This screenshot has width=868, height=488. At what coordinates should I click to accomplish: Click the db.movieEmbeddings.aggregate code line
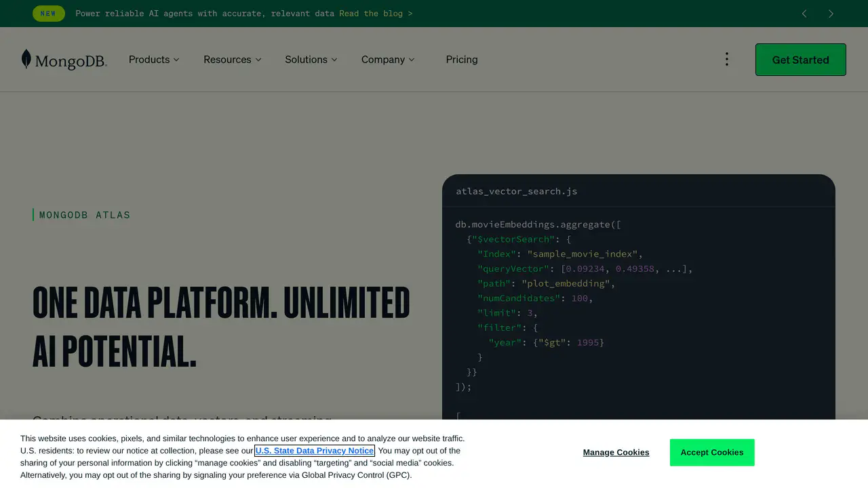point(538,224)
